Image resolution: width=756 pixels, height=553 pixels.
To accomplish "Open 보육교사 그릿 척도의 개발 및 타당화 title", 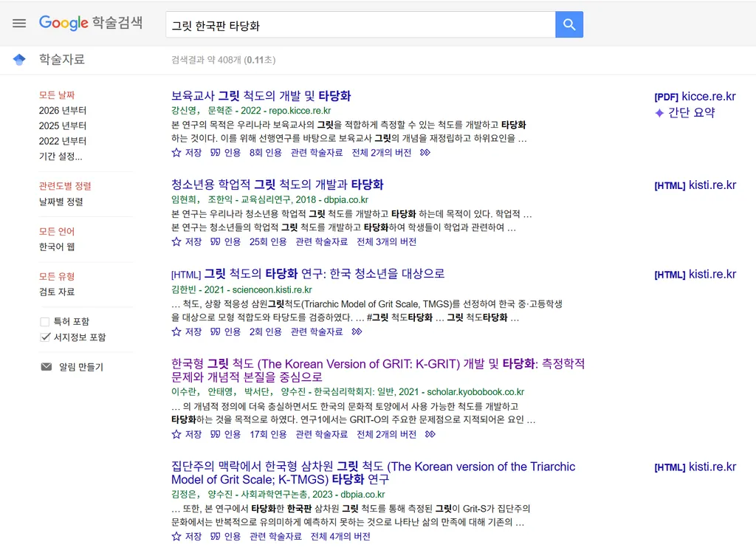I will pos(261,95).
